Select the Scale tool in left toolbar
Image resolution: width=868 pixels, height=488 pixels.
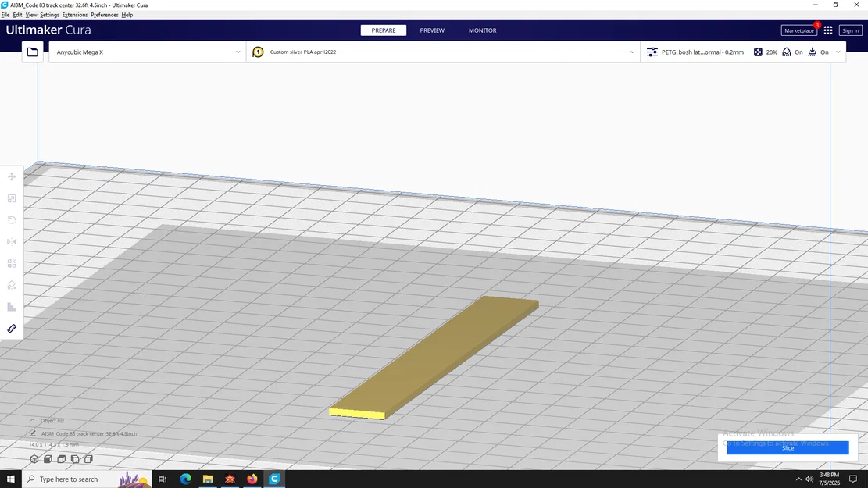12,198
